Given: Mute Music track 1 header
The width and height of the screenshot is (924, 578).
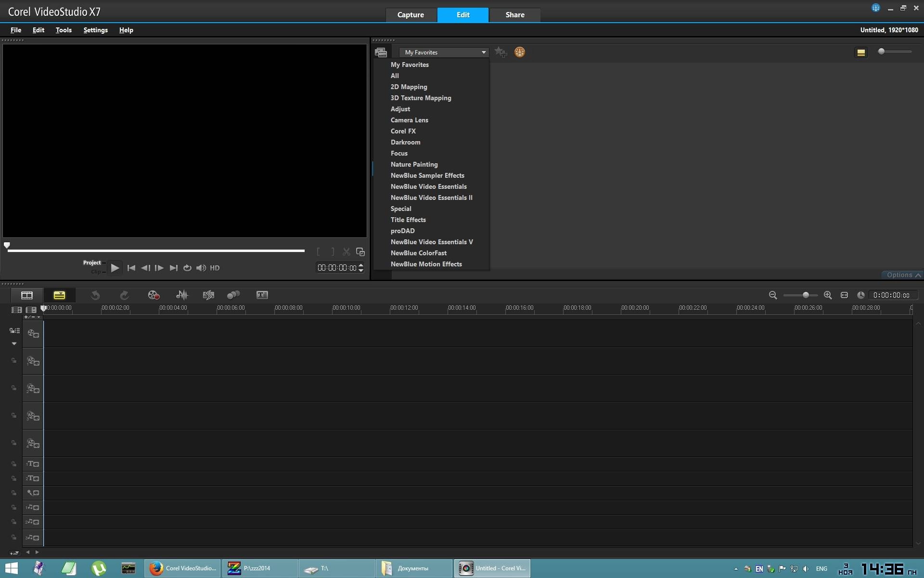Looking at the screenshot, I should [33, 507].
